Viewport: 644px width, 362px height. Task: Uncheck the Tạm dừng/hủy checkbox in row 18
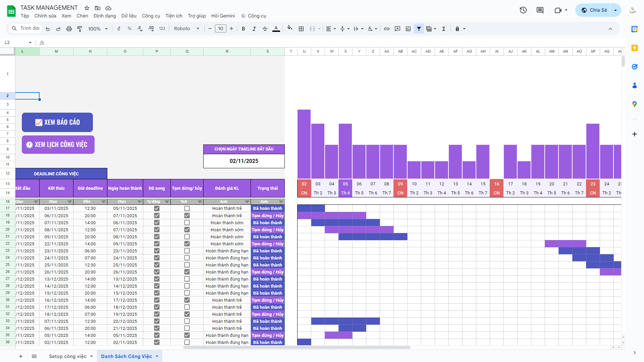point(187,216)
